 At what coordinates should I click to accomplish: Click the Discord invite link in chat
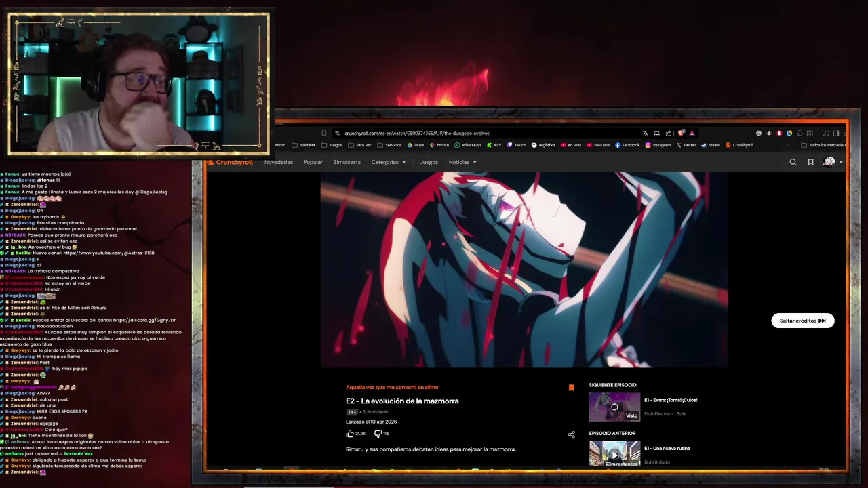click(144, 320)
